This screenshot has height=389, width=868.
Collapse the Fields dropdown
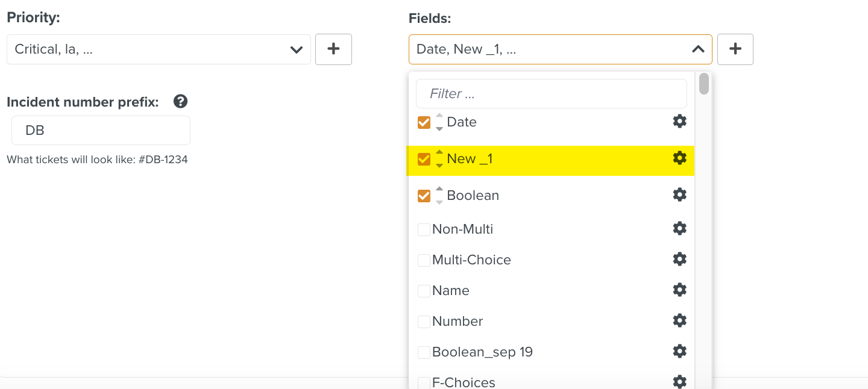[697, 49]
